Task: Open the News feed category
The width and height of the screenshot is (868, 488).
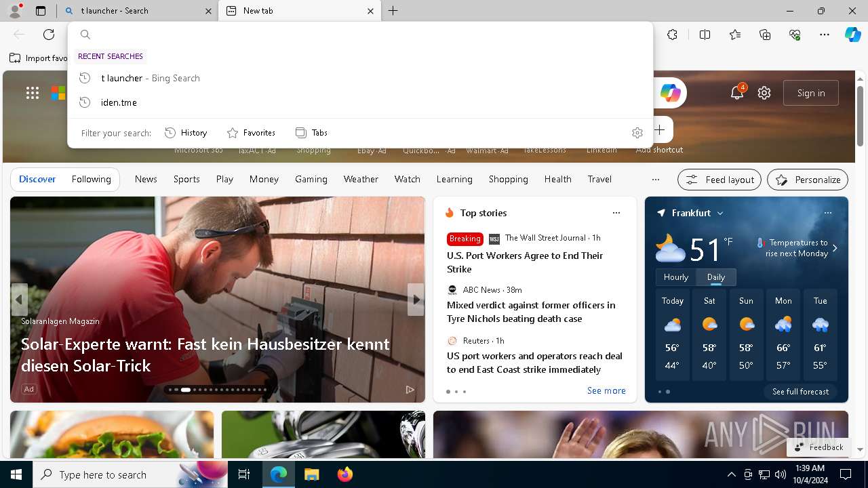Action: pyautogui.click(x=146, y=180)
